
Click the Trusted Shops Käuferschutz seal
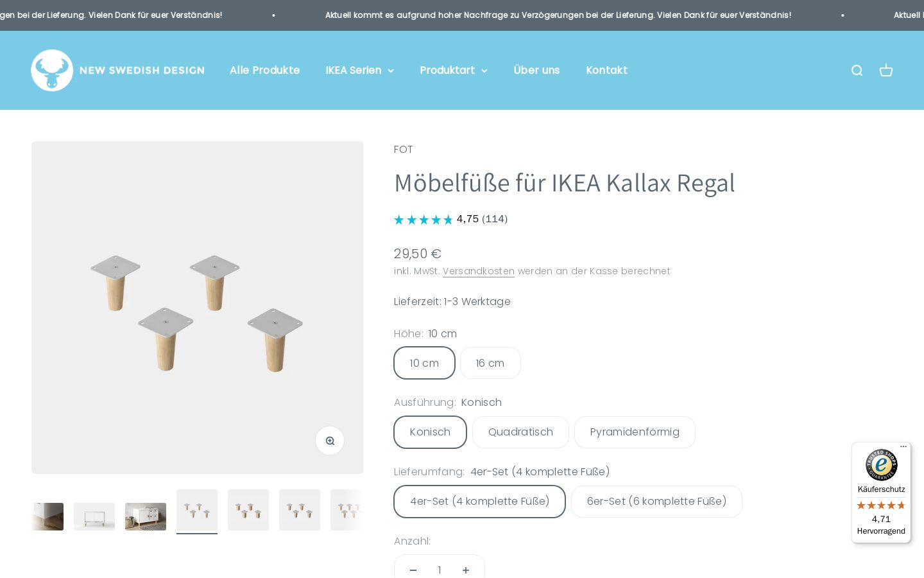pos(881,465)
